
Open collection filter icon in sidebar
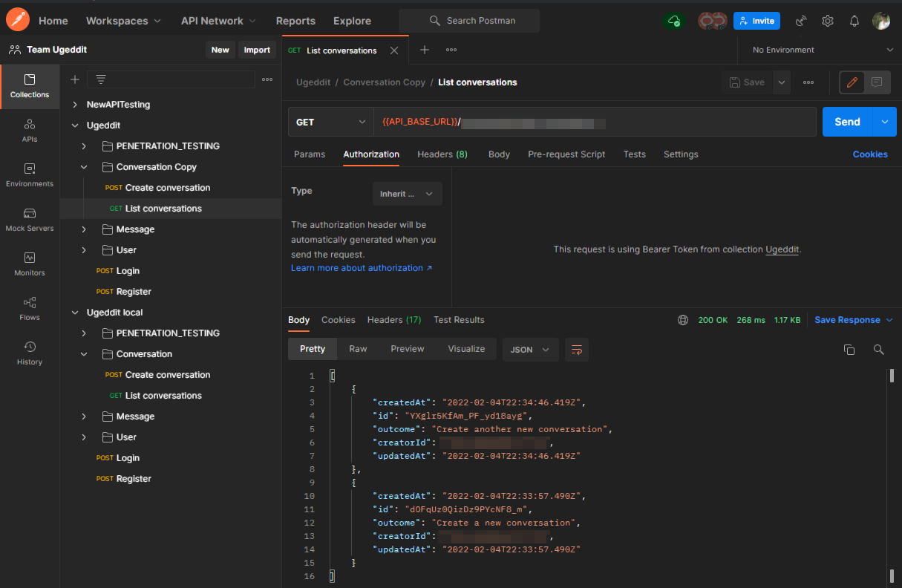point(101,79)
